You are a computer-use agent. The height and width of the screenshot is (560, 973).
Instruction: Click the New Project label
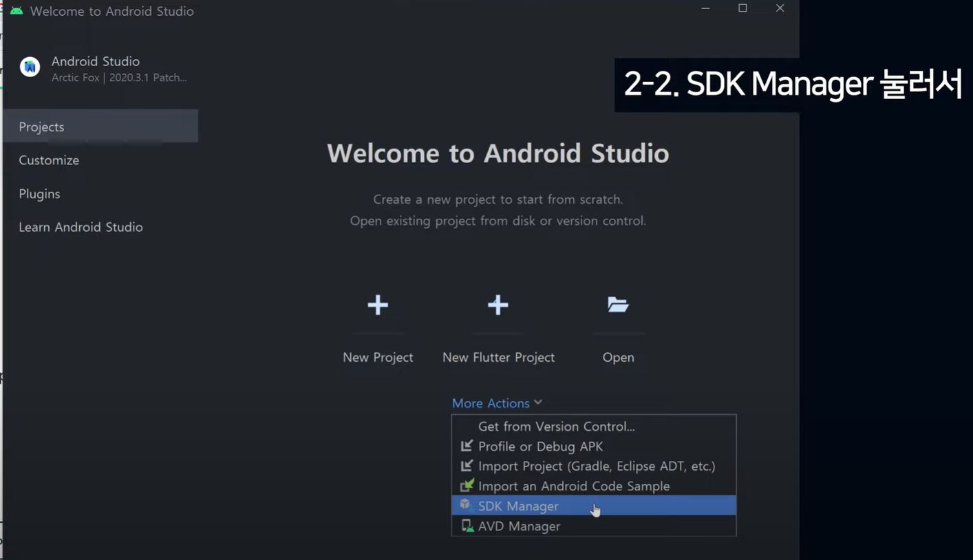(x=378, y=357)
